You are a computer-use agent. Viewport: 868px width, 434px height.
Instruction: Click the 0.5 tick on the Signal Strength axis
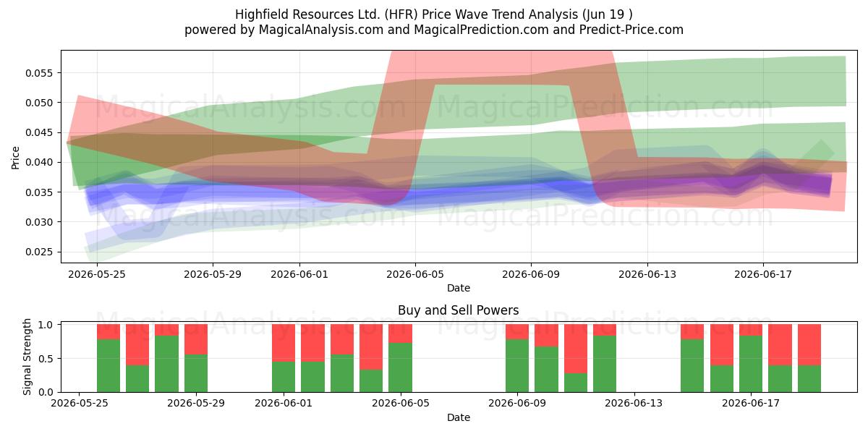(47, 359)
